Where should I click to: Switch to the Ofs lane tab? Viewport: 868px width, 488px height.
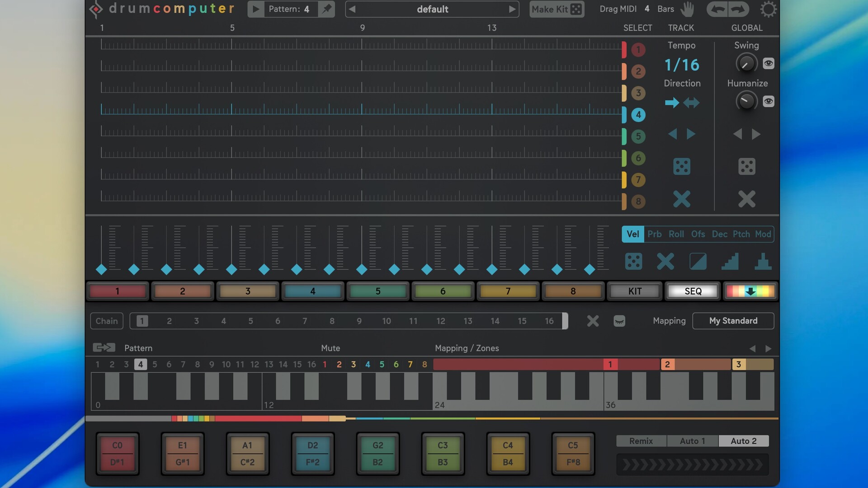(x=698, y=234)
